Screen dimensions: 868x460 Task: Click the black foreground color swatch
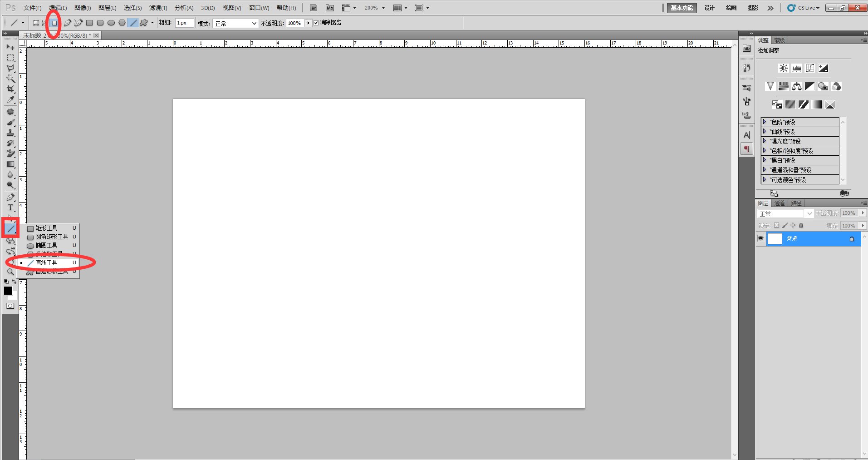click(x=8, y=291)
